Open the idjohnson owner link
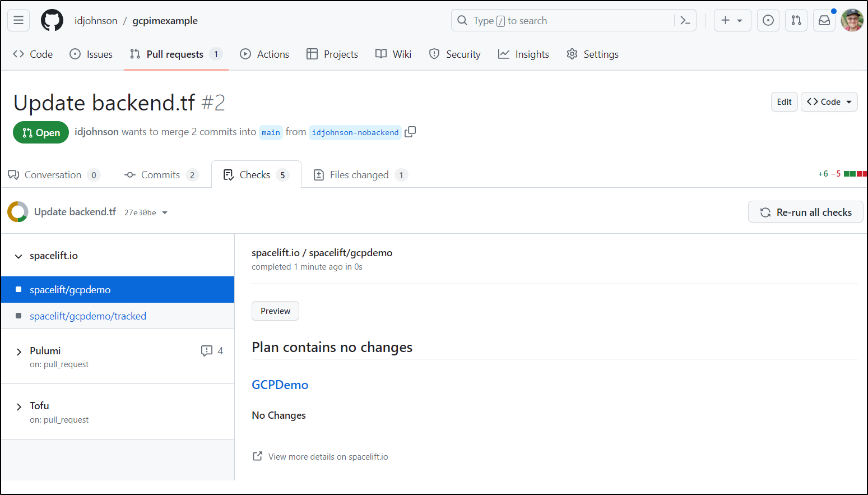 click(96, 20)
